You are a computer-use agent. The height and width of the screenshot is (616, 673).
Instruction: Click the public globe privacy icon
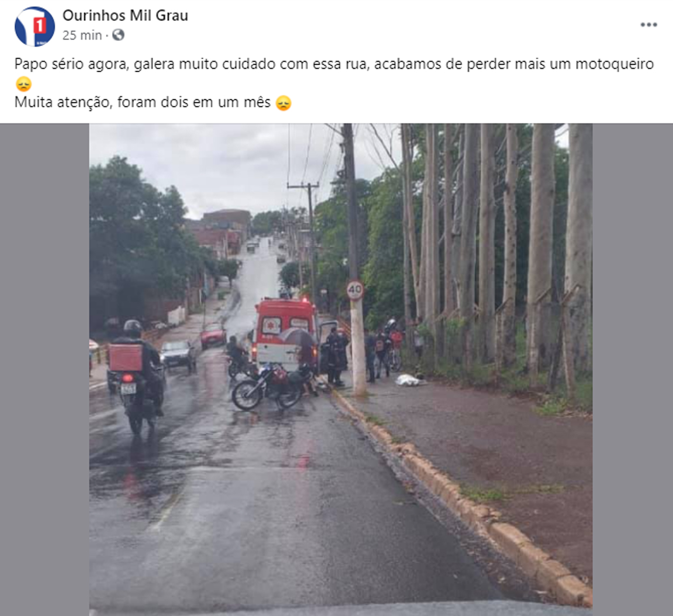click(118, 35)
